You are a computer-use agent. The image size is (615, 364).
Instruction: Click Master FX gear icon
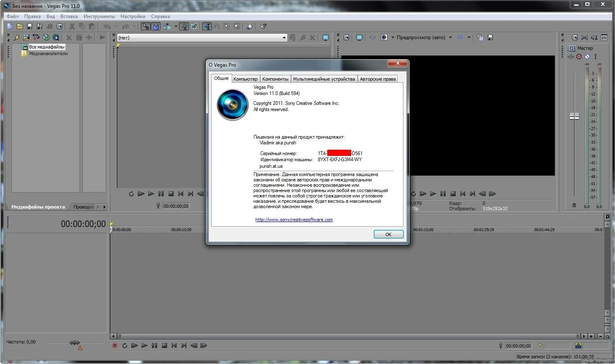pyautogui.click(x=579, y=57)
